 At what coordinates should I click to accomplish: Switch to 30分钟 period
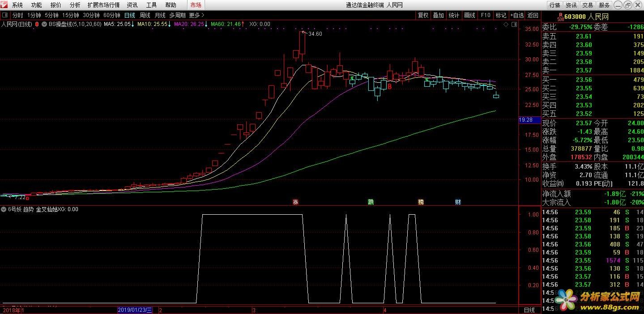91,15
